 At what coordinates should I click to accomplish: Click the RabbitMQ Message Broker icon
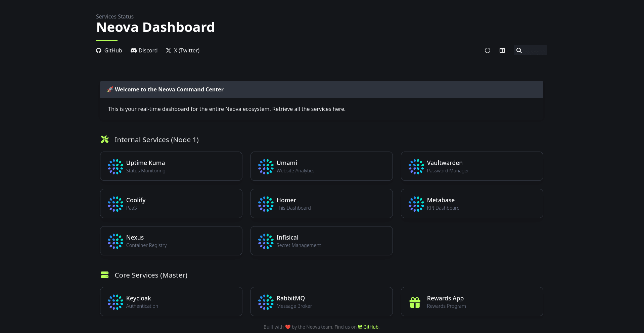coord(266,302)
